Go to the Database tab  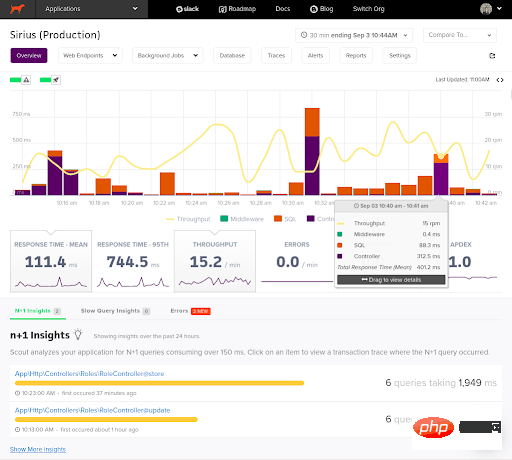click(x=232, y=56)
